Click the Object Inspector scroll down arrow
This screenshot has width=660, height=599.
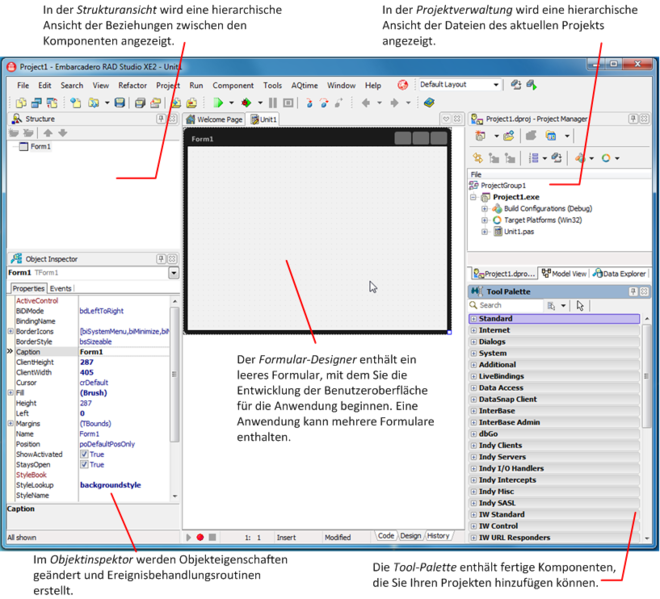(175, 496)
